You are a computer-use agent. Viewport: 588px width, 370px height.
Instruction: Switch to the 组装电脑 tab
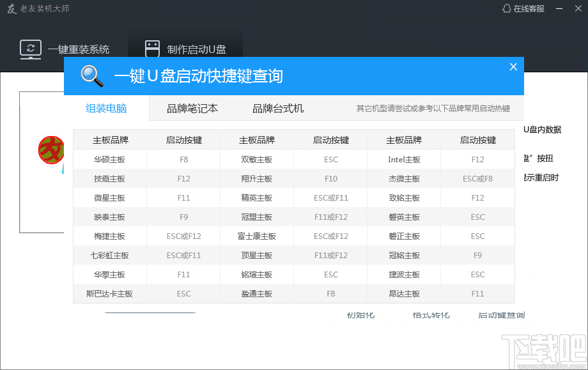click(x=106, y=109)
